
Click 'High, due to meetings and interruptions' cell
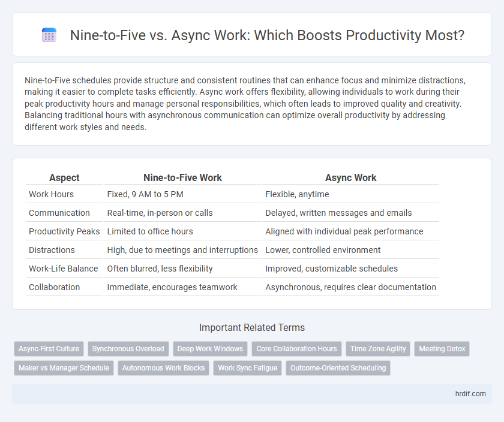[182, 250]
